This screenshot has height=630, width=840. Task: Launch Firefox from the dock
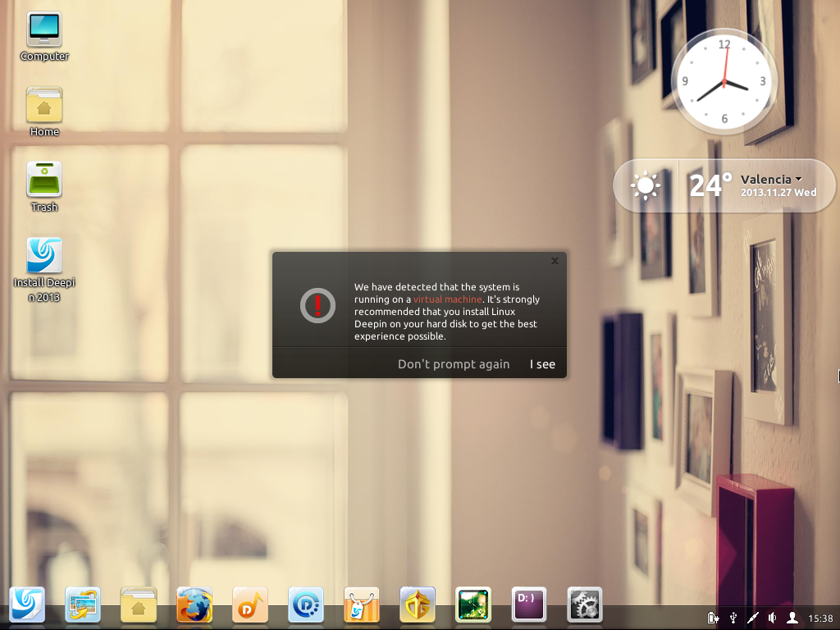point(194,605)
